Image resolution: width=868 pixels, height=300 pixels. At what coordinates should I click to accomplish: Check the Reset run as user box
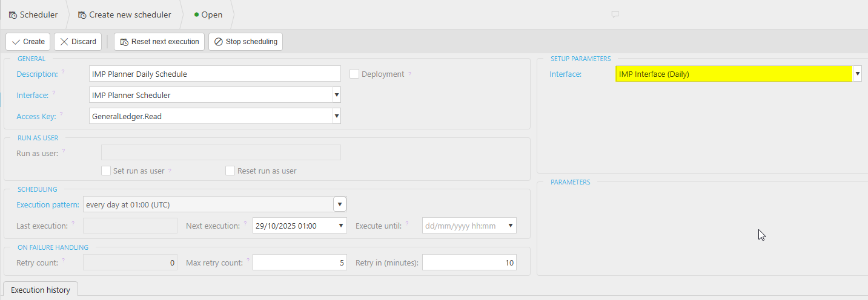[230, 171]
